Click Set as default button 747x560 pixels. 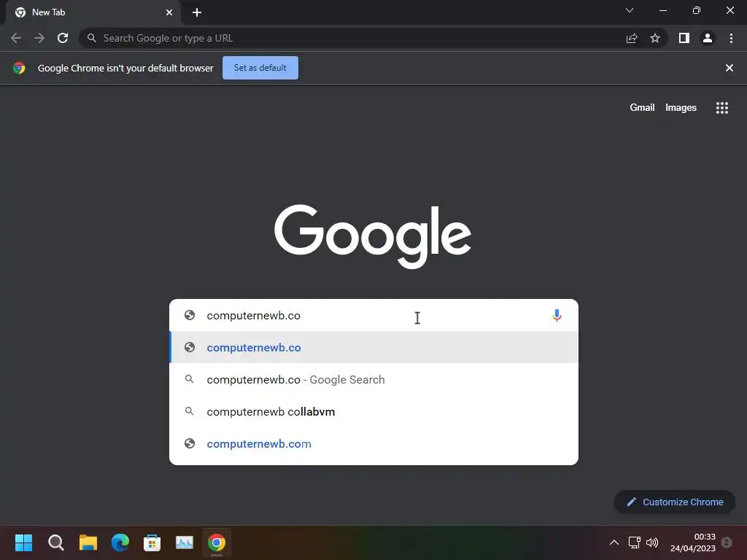click(x=260, y=68)
